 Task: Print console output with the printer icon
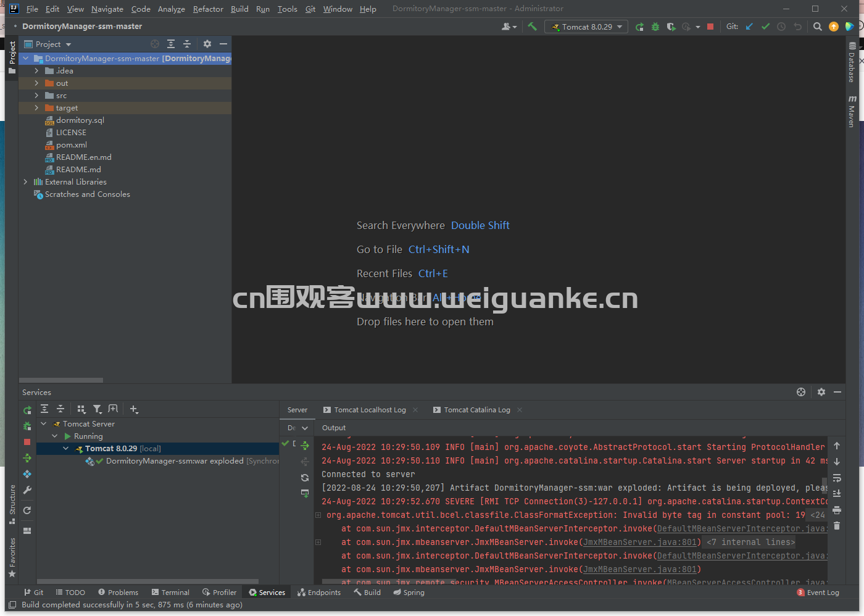pos(837,510)
